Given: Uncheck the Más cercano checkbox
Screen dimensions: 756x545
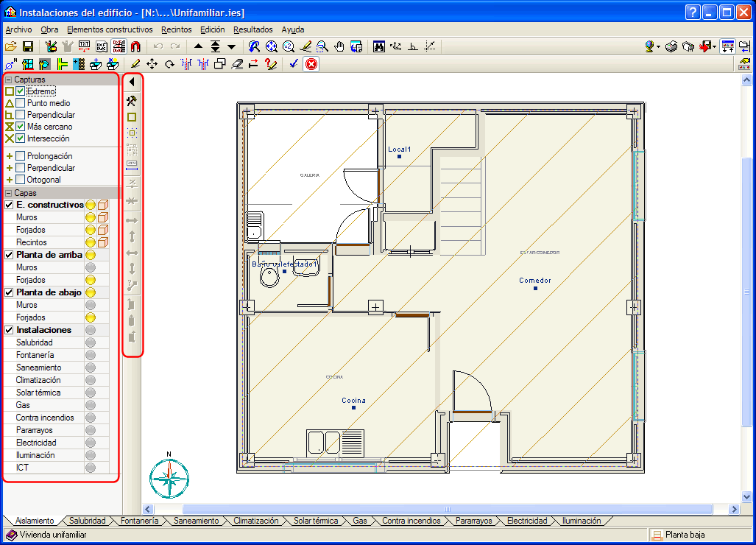Looking at the screenshot, I should (x=20, y=127).
